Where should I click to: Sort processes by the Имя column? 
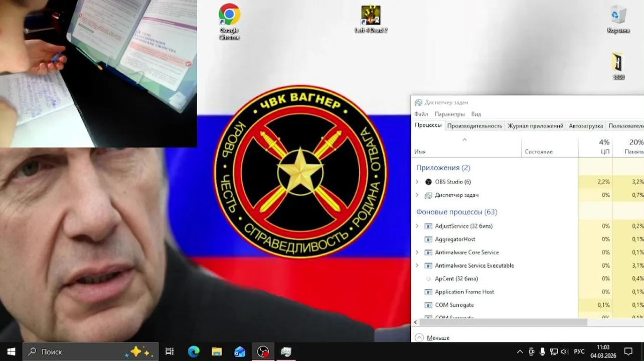[x=467, y=146]
